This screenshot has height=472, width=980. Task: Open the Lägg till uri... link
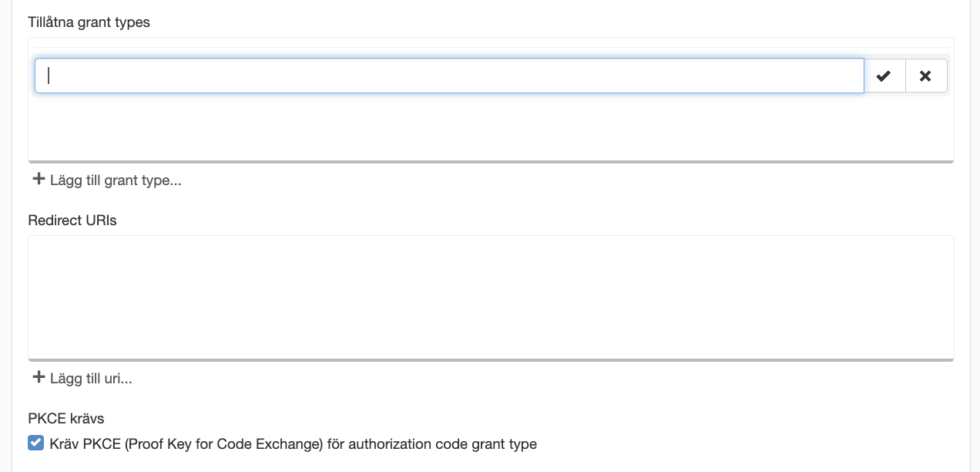(82, 379)
